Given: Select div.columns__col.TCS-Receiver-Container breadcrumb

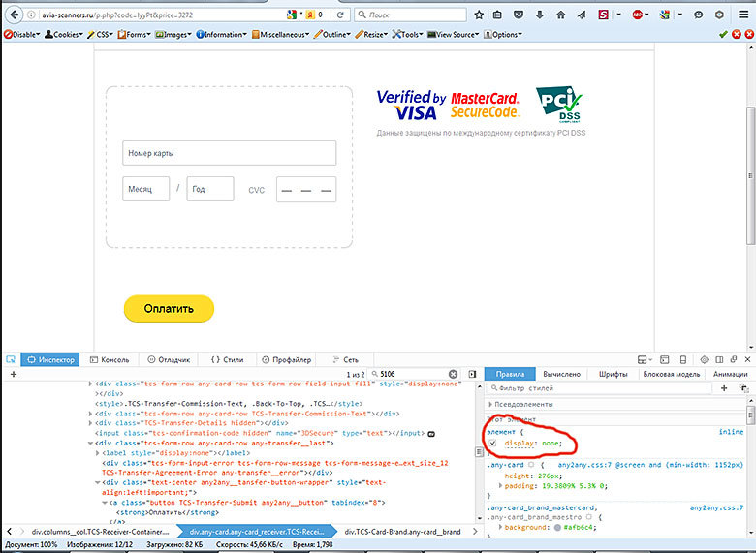Looking at the screenshot, I should [100, 532].
